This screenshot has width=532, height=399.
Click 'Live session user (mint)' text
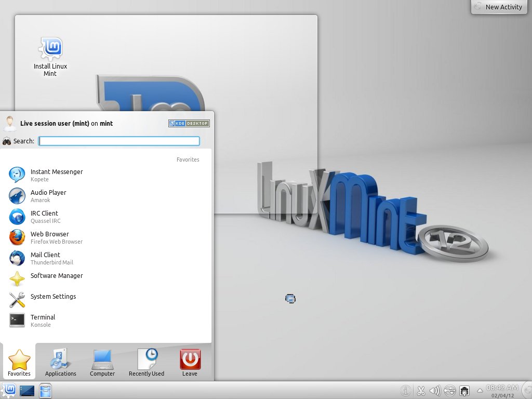(55, 124)
